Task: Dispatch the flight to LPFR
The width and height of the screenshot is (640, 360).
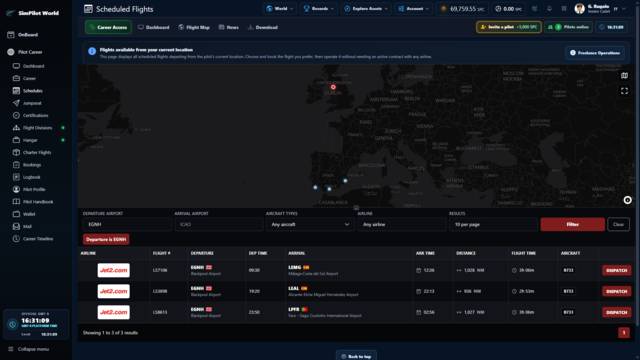Action: [x=616, y=312]
